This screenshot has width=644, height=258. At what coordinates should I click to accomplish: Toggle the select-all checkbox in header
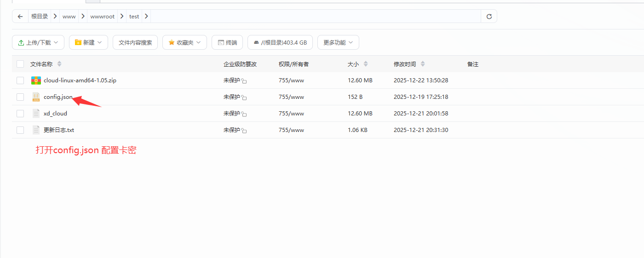[20, 64]
